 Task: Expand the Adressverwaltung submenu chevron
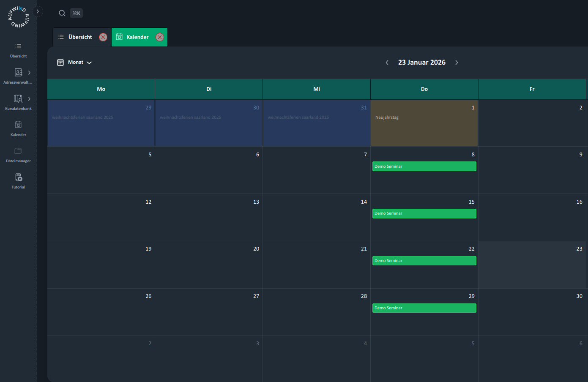click(x=29, y=73)
